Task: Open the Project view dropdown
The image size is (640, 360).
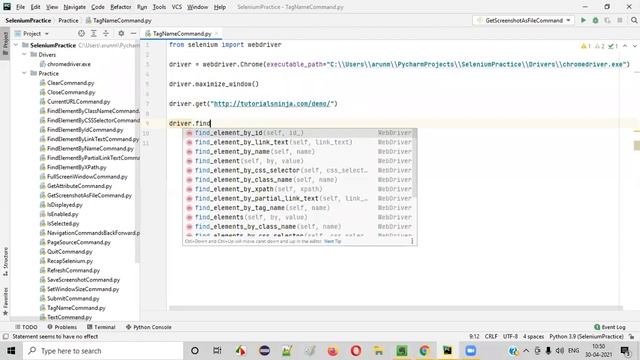Action: click(32, 33)
